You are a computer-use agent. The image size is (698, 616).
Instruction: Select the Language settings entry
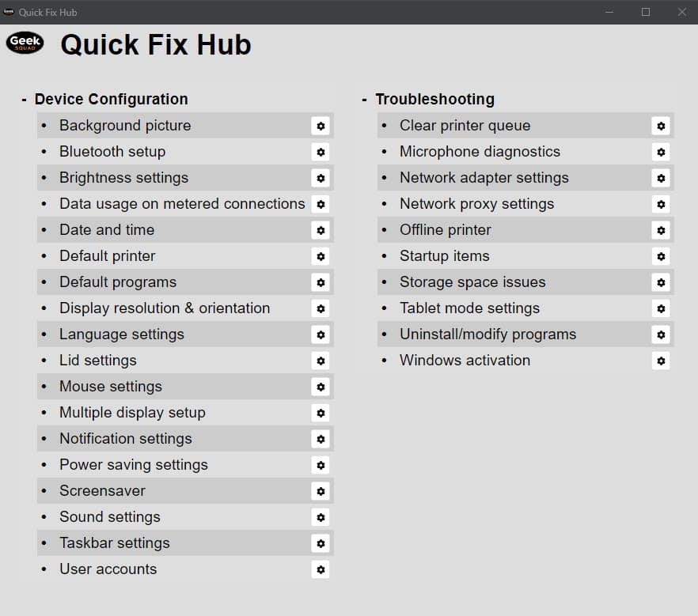coord(122,334)
